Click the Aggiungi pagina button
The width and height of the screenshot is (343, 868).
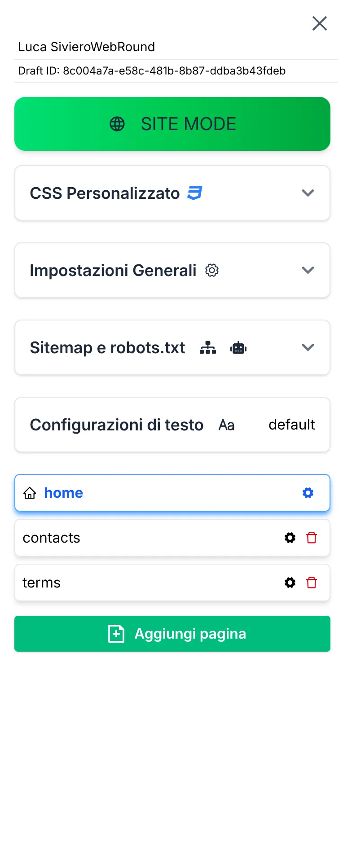[x=172, y=634]
